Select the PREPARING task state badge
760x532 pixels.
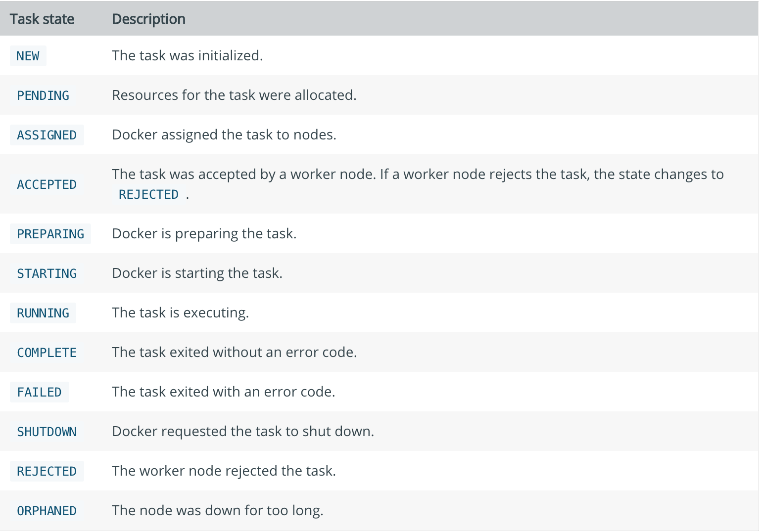[50, 234]
